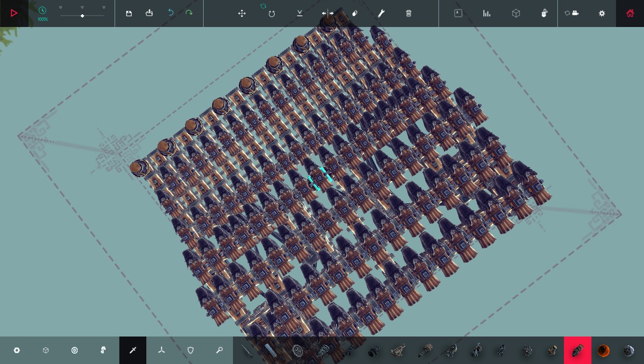Start the simulation with the play button
Image resolution: width=644 pixels, height=364 pixels.
click(x=14, y=13)
